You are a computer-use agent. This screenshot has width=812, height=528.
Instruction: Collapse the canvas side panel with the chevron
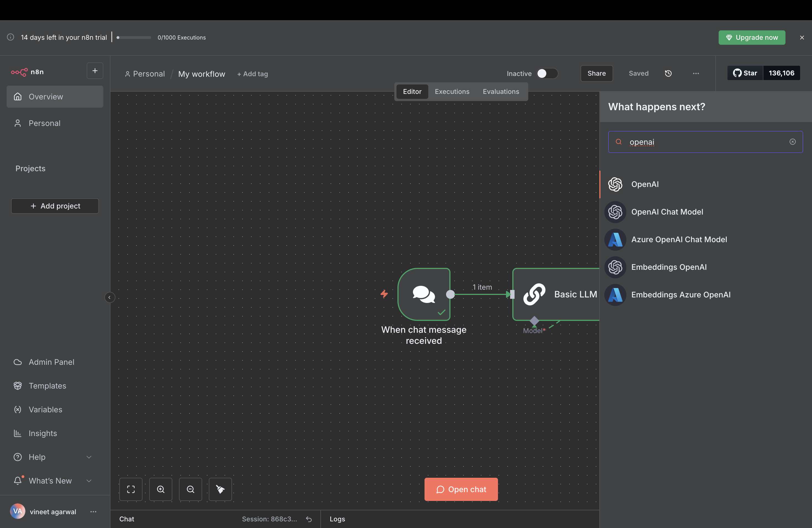[x=110, y=297]
